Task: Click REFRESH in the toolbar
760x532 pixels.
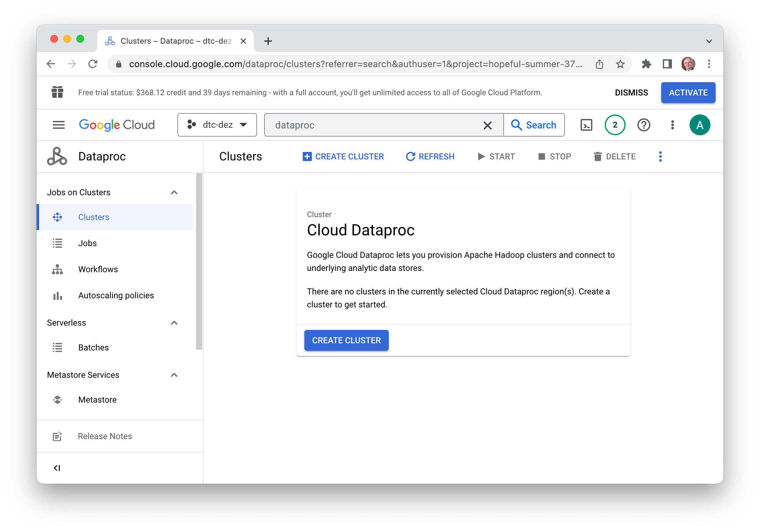Action: click(430, 156)
